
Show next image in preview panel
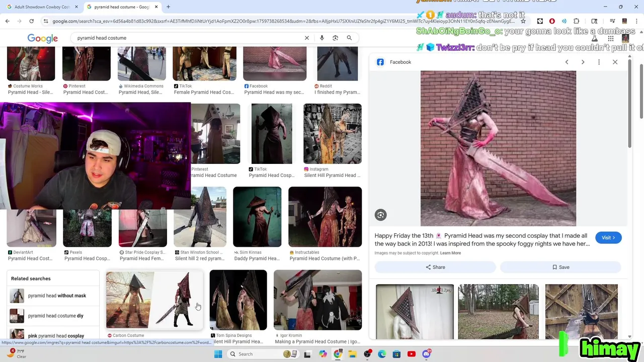(x=583, y=62)
